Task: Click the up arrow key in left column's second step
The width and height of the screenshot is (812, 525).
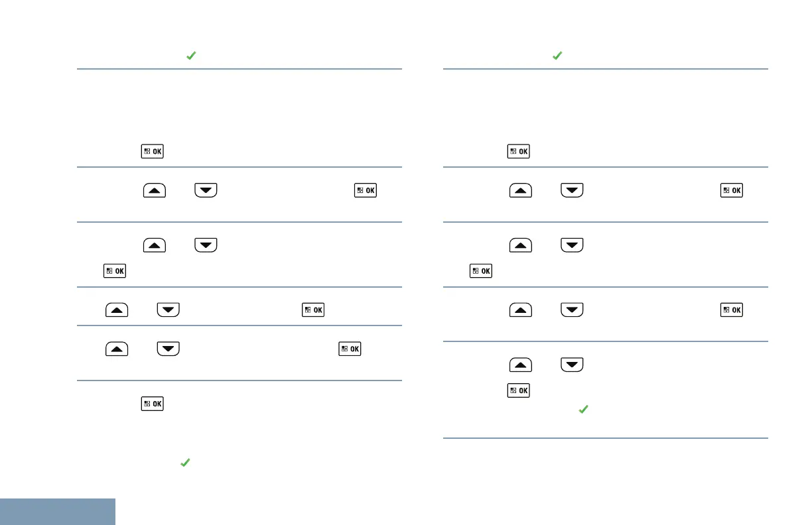Action: click(153, 191)
